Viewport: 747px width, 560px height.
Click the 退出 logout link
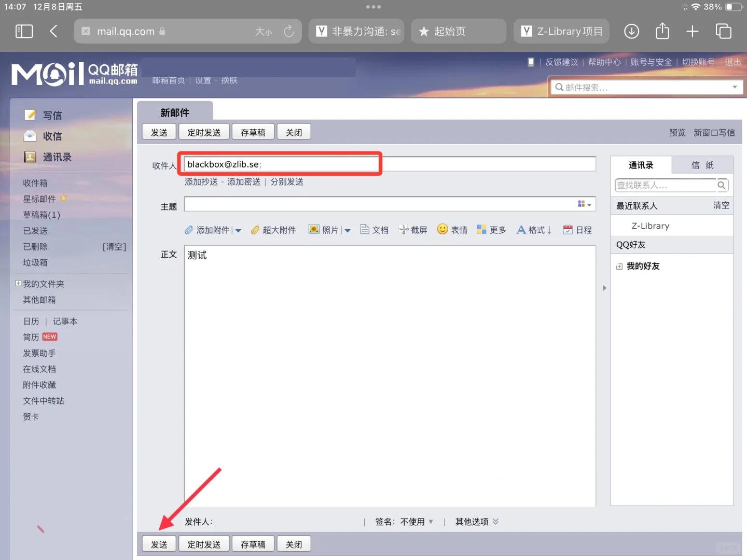click(733, 62)
